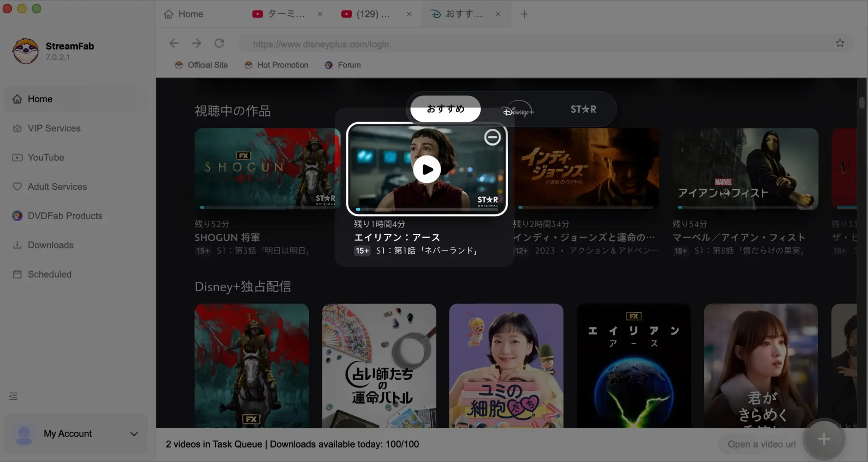
Task: Open the インディ・ジョーンズ thumbnail
Action: tap(586, 168)
